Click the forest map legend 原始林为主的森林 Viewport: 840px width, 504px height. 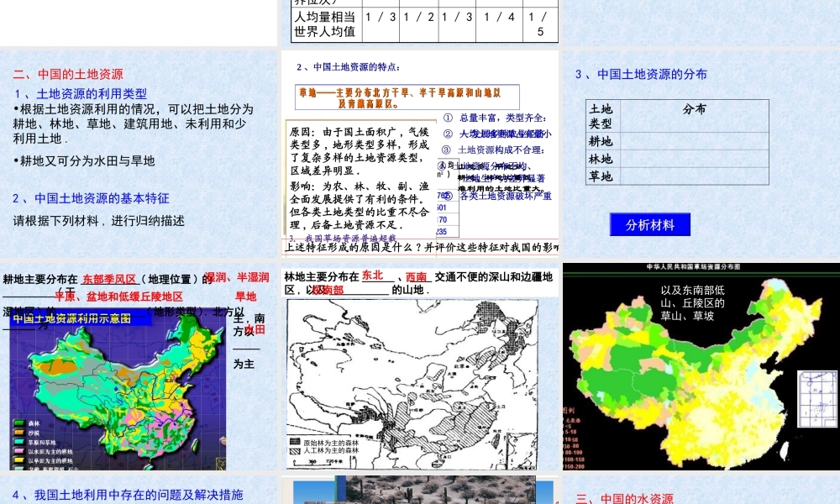coord(324,443)
